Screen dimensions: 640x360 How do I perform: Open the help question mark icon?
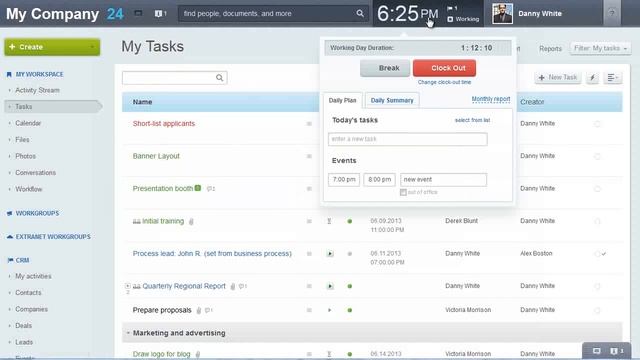pos(612,13)
